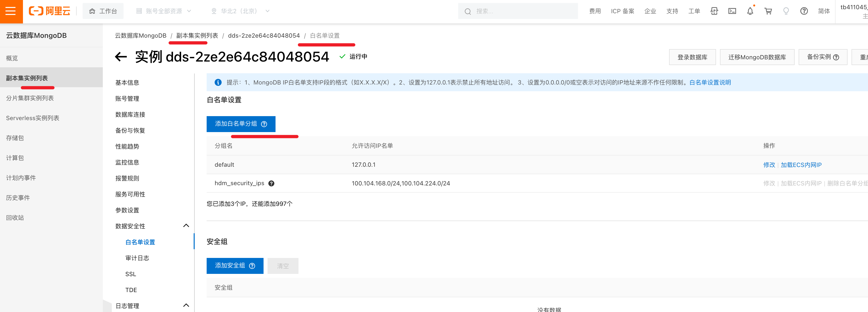Image resolution: width=868 pixels, height=312 pixels.
Task: Open the notifications bell icon
Action: 750,11
